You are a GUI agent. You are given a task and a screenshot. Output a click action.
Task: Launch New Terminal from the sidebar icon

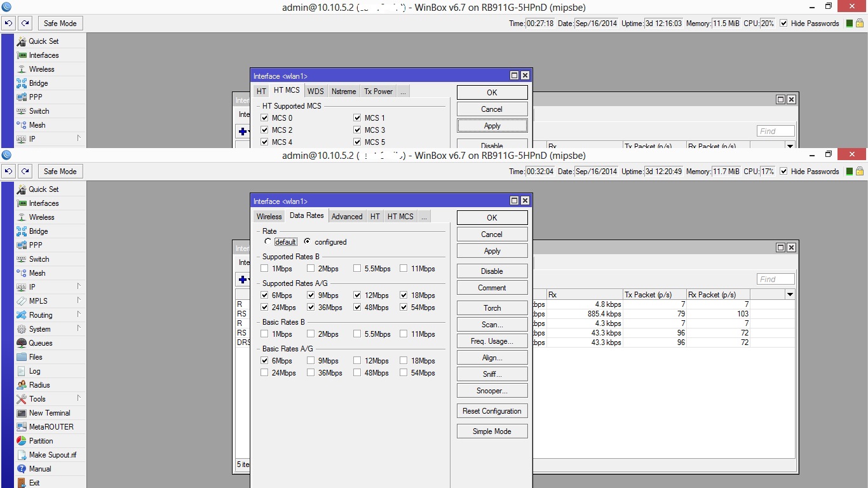click(x=22, y=413)
